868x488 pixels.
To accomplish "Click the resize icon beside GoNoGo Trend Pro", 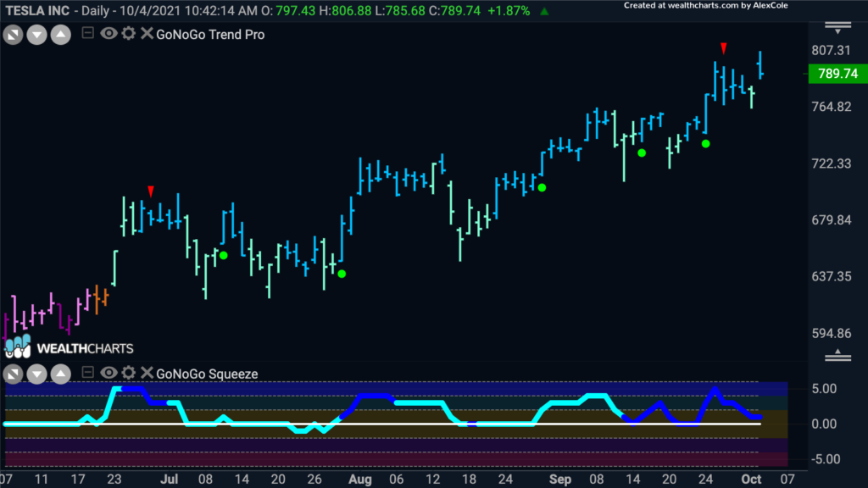I will 13,36.
